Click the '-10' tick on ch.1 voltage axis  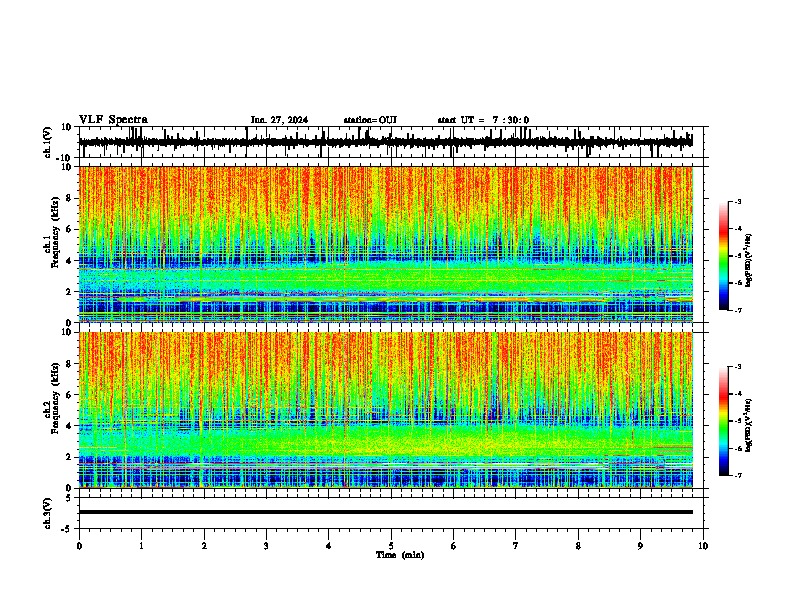point(65,157)
